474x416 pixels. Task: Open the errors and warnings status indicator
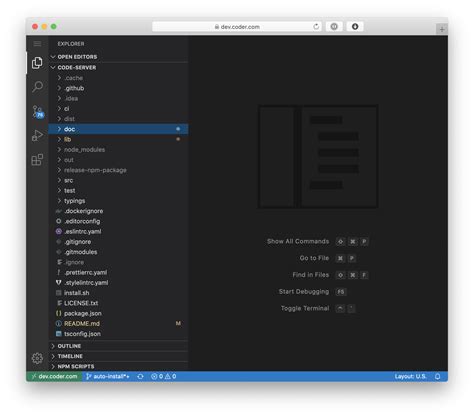164,376
